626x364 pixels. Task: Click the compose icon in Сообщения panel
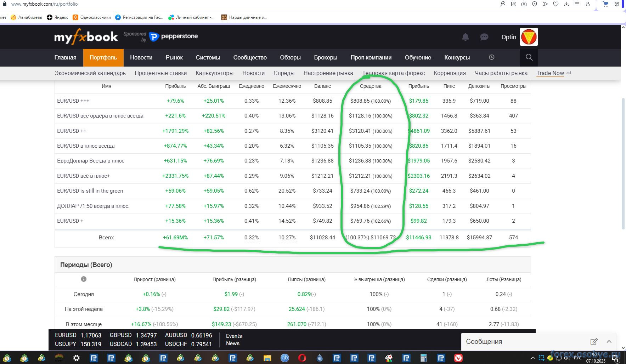[594, 342]
